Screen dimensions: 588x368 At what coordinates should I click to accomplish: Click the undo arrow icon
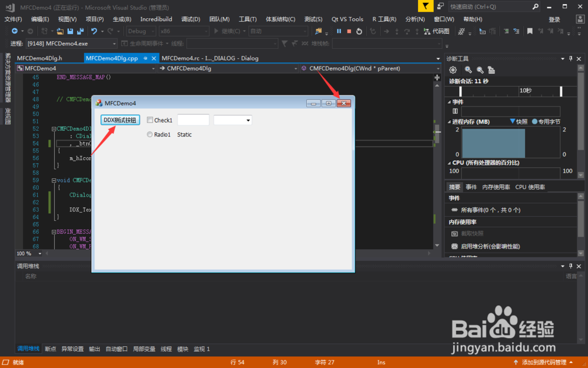coord(94,31)
